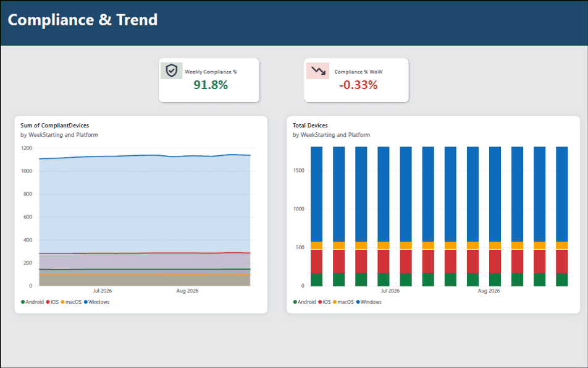Click the 'by WeekStarting and Platform' subtitle under Total Devices
Screen dimensions: 588x368
pos(332,135)
